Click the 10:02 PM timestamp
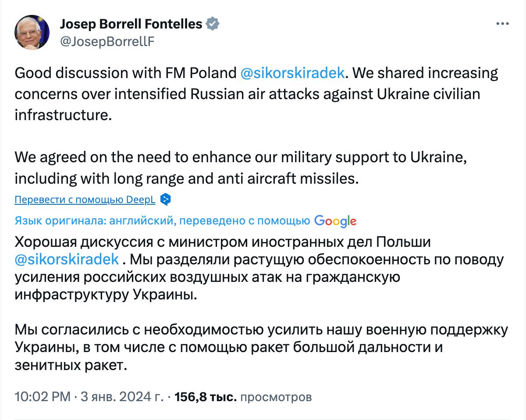The width and height of the screenshot is (526, 420). (43, 397)
